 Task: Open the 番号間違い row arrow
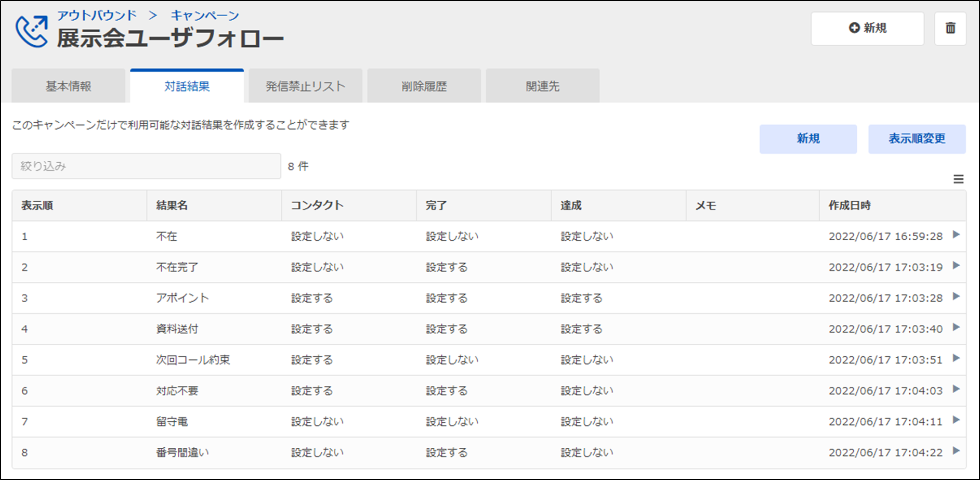pos(956,451)
